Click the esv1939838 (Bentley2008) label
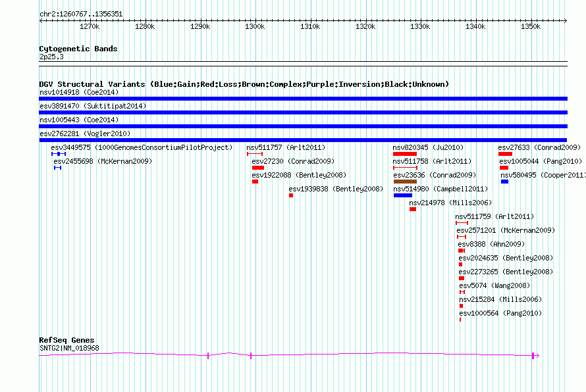The width and height of the screenshot is (586, 392). click(x=336, y=189)
